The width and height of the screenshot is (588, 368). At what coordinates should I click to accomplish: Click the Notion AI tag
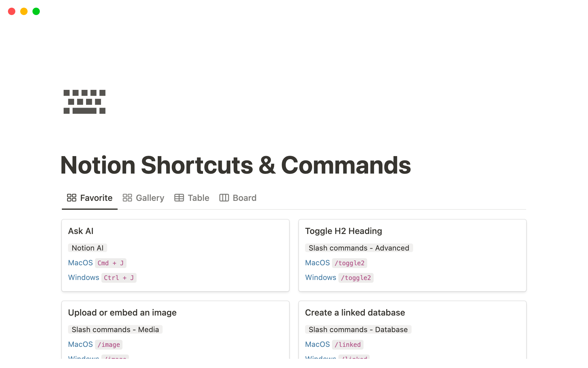88,248
